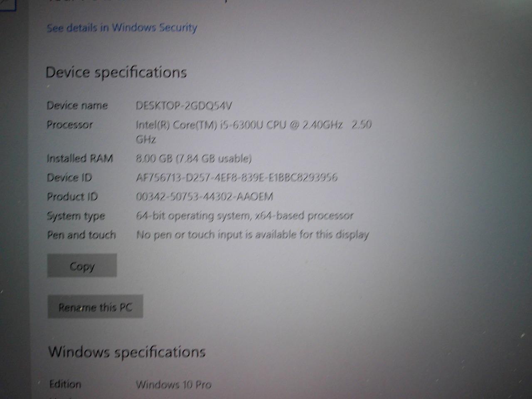Click the Device ID label
The width and height of the screenshot is (532, 399).
[x=69, y=177]
